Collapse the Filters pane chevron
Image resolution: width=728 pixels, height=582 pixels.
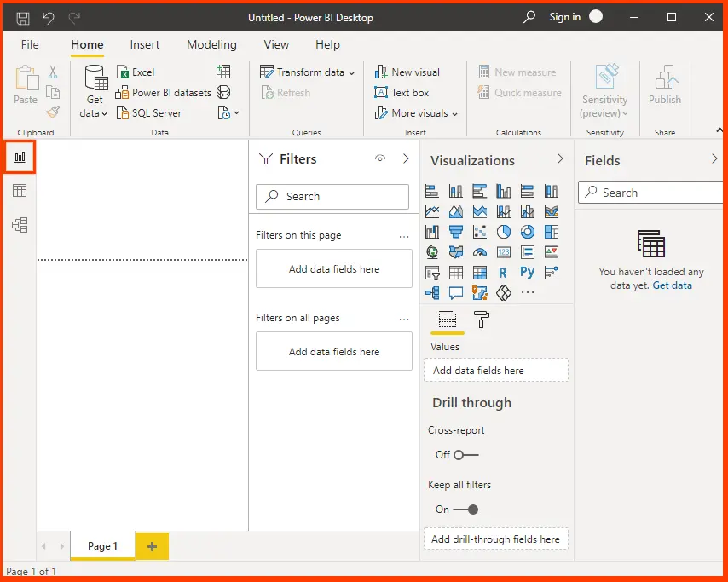[x=406, y=158]
